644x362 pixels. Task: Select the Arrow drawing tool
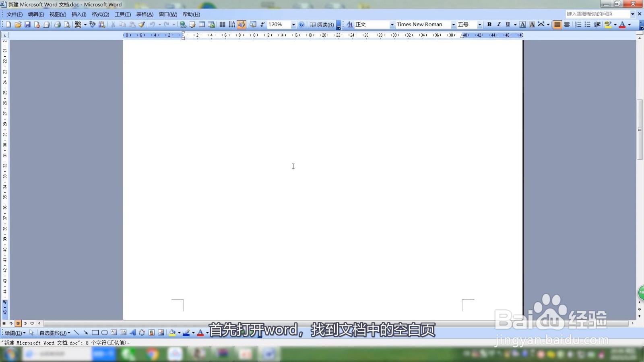pos(85,333)
